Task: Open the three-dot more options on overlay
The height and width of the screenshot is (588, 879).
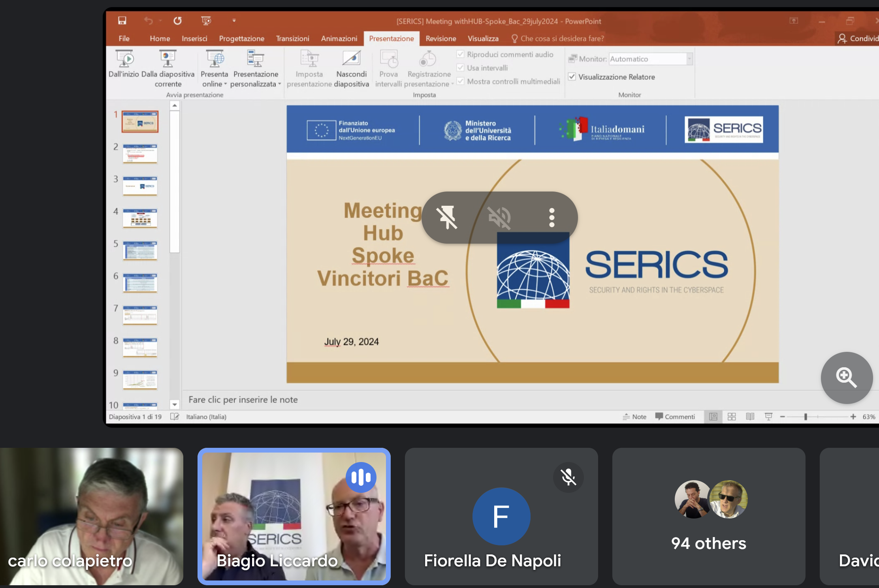Action: (x=552, y=217)
